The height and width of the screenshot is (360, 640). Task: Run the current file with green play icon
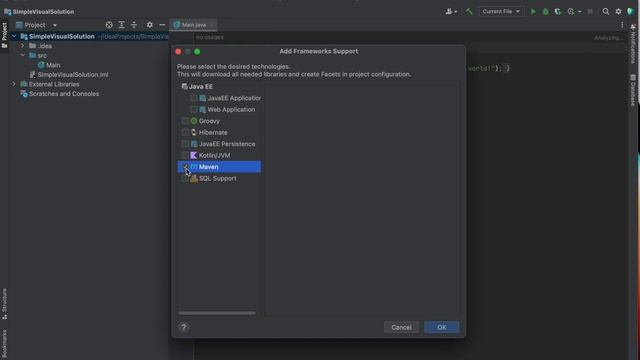[533, 11]
